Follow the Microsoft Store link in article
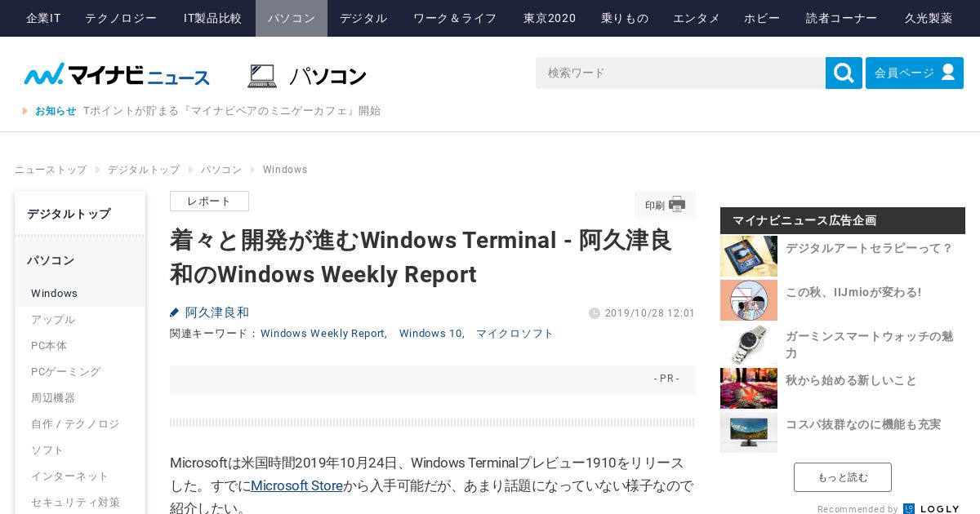 coord(296,485)
